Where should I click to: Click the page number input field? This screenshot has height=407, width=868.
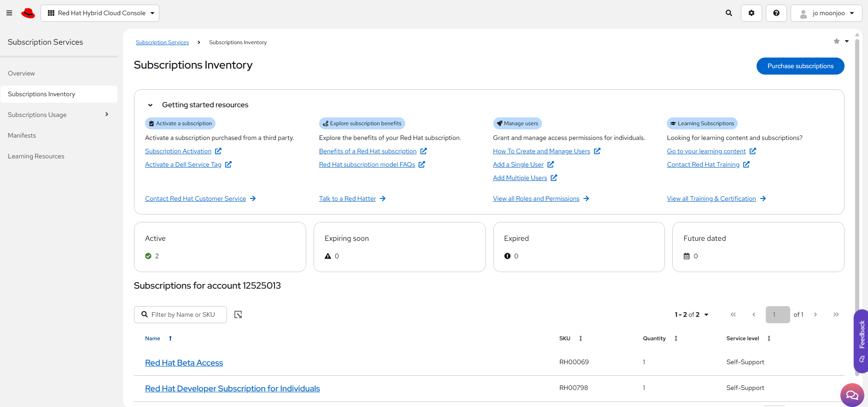pyautogui.click(x=778, y=314)
